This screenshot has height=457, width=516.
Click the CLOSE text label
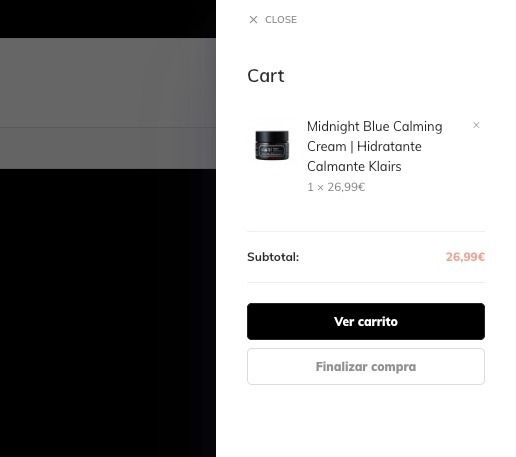point(281,20)
